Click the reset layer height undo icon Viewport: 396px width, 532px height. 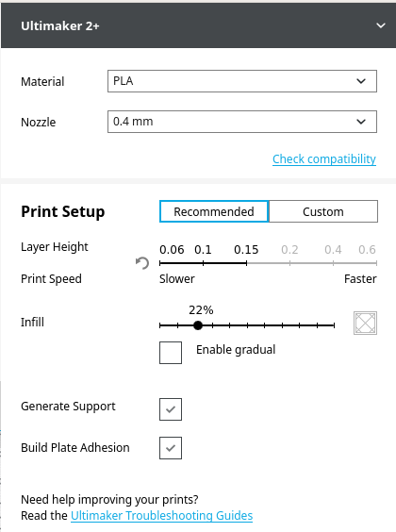[142, 263]
